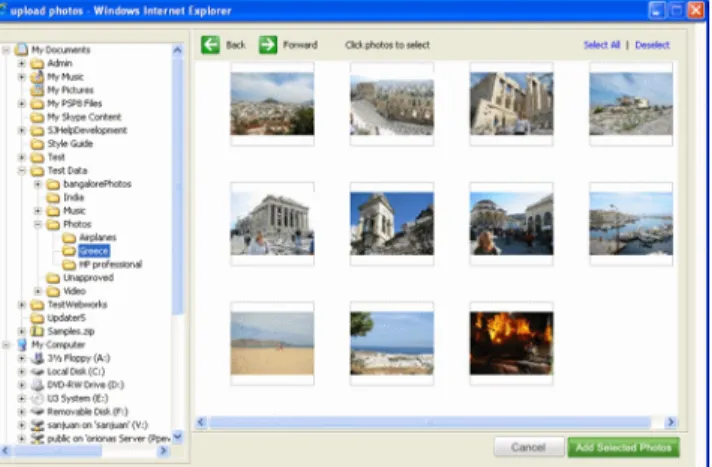Expand the bangalorePhotos folder node
The width and height of the screenshot is (712, 467).
(x=38, y=184)
